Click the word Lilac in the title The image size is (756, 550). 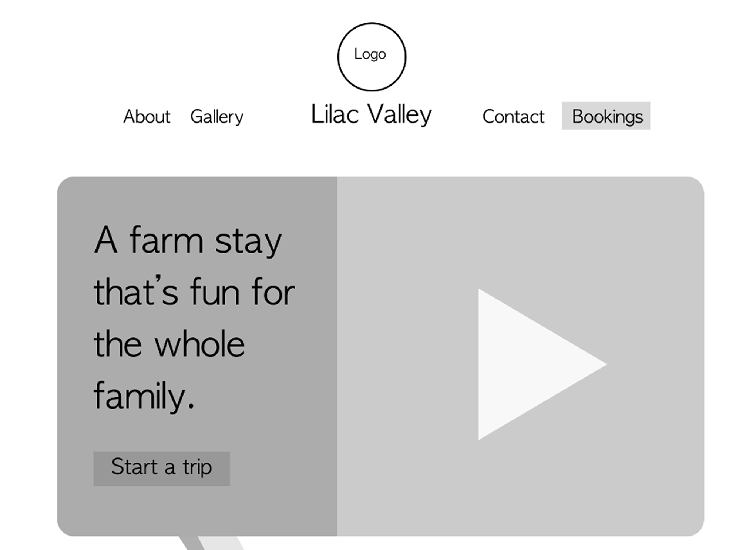point(335,114)
